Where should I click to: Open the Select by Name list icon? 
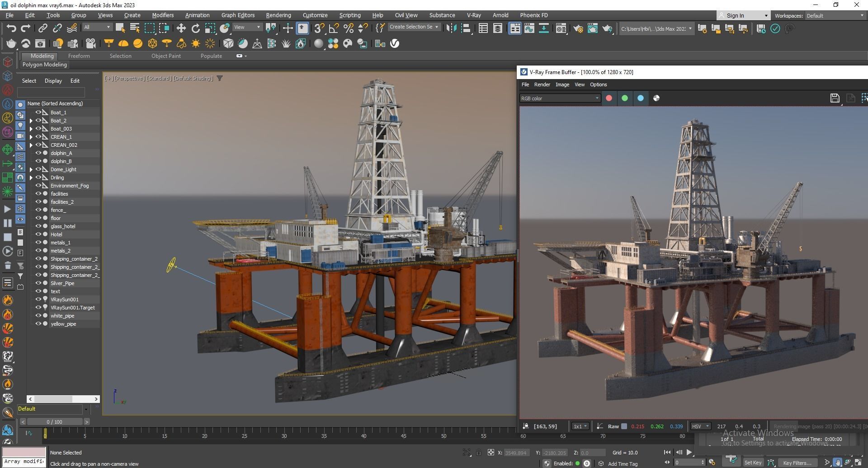(x=134, y=28)
